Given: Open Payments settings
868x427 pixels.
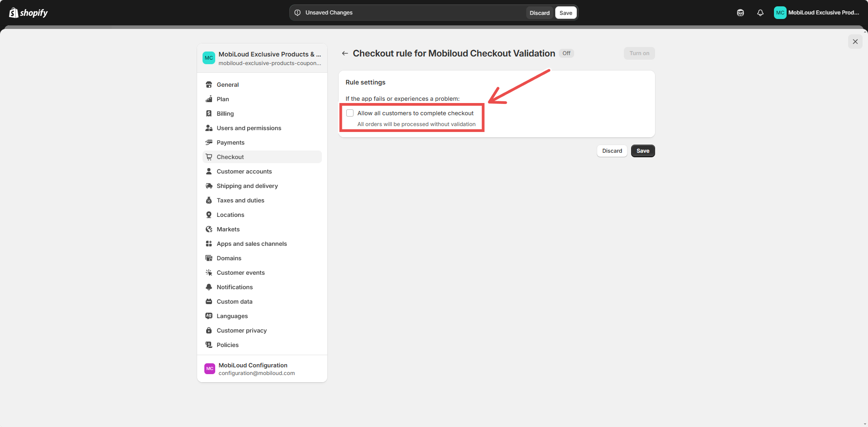Looking at the screenshot, I should (x=262, y=142).
